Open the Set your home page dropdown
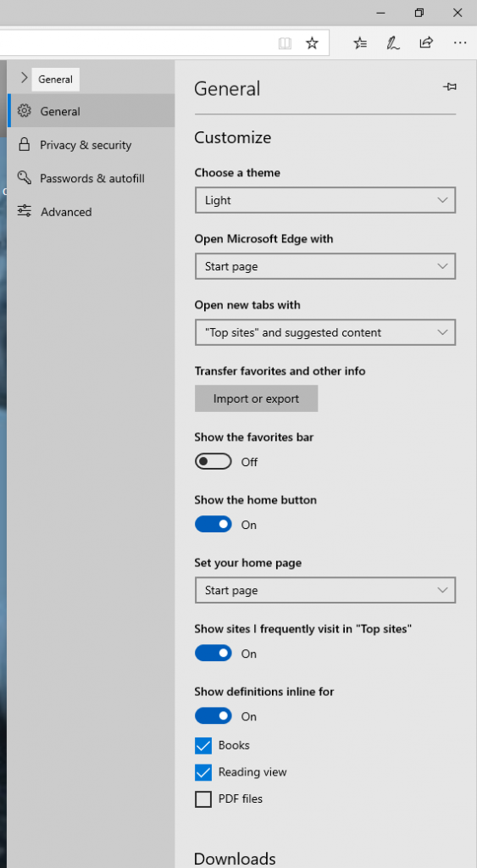The height and width of the screenshot is (868, 477). tap(325, 590)
